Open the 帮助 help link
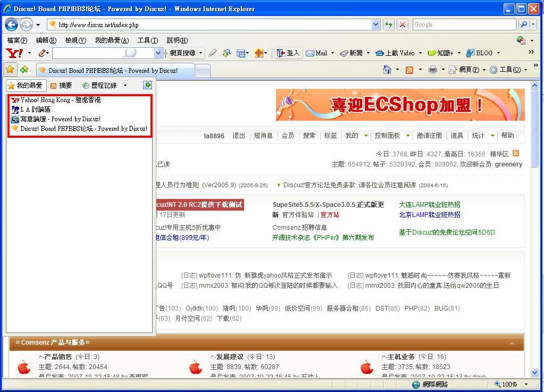This screenshot has width=544, height=392. tap(507, 136)
